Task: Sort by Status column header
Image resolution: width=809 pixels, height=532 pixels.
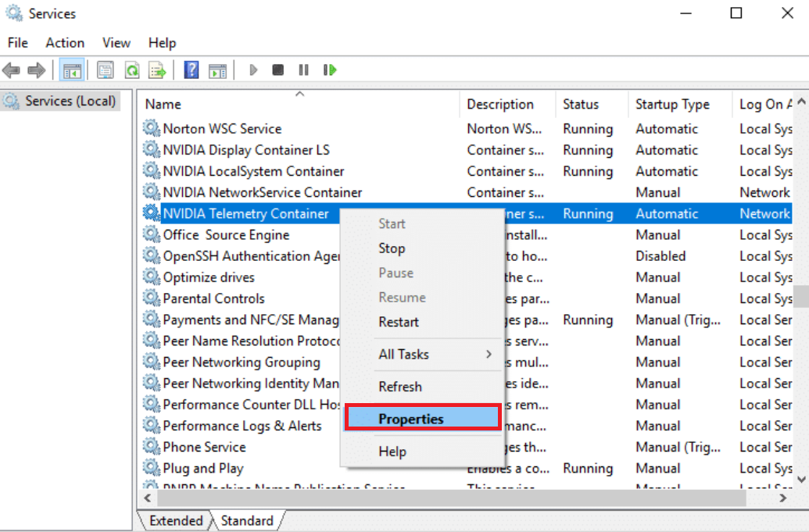Action: tap(592, 104)
